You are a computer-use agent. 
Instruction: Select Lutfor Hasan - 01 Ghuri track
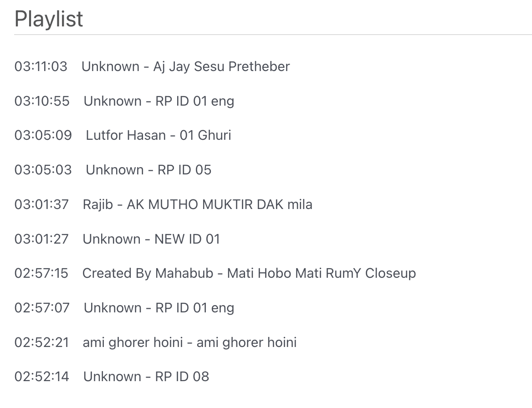click(x=159, y=135)
